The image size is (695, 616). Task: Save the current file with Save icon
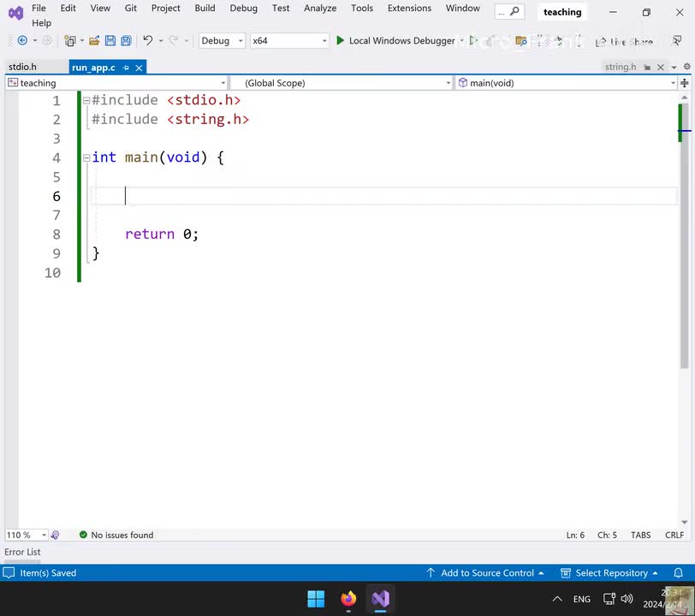click(x=110, y=41)
